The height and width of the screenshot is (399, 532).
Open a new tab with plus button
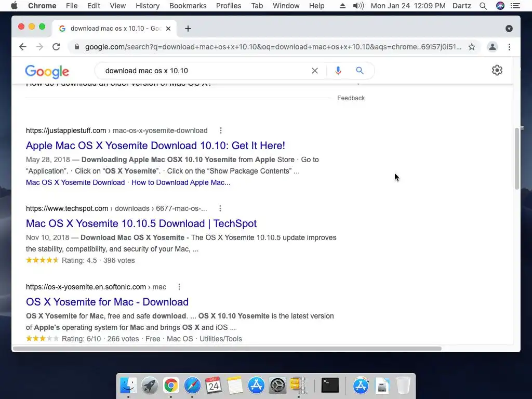click(188, 29)
